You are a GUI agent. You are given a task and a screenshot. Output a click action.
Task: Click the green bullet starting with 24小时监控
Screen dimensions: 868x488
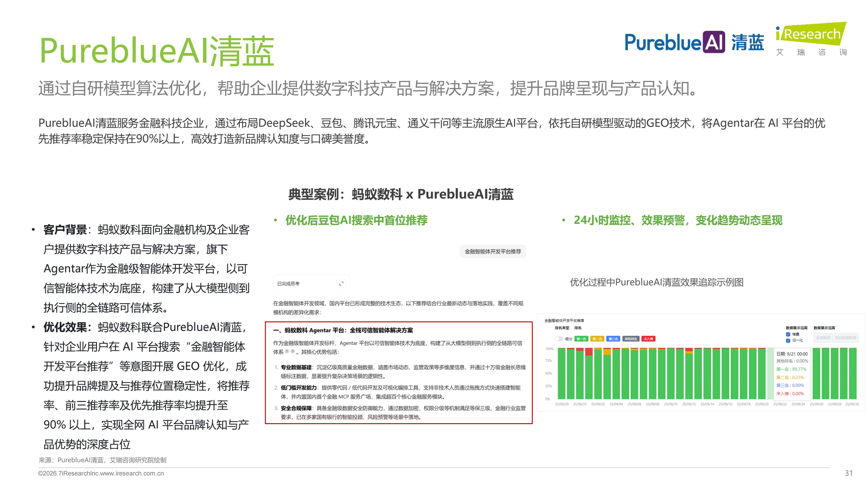(x=678, y=220)
